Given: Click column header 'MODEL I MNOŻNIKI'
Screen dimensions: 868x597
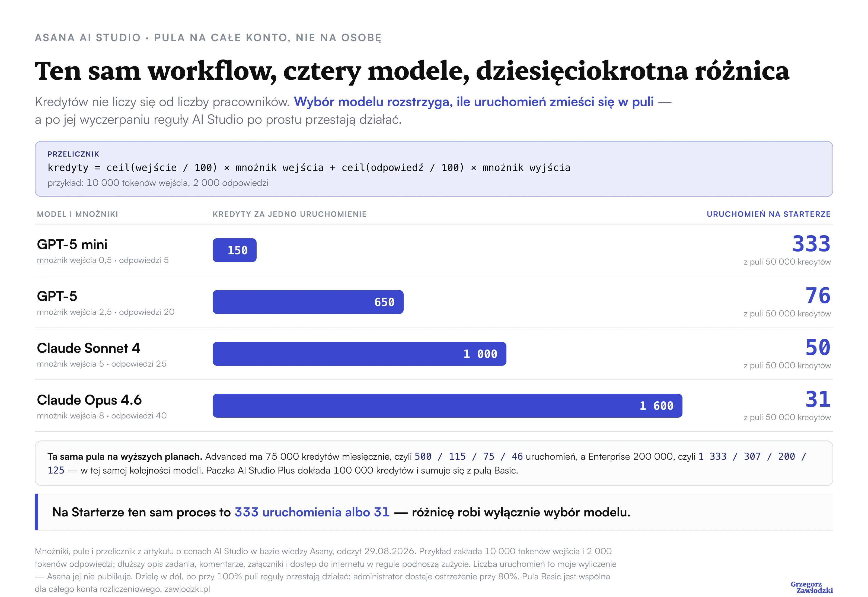Looking at the screenshot, I should (77, 214).
